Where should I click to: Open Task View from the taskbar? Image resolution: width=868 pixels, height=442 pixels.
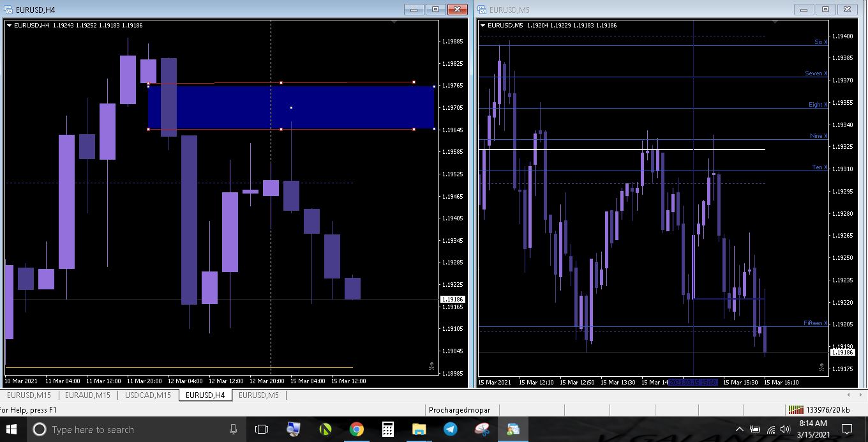point(262,429)
